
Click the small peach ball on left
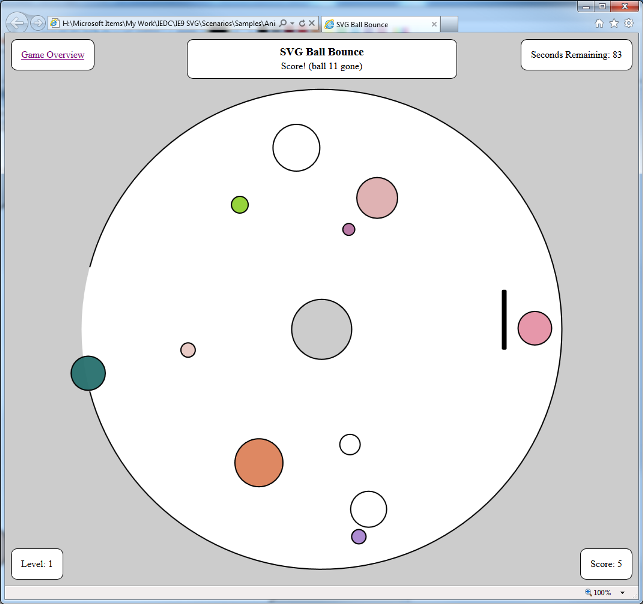[x=188, y=350]
